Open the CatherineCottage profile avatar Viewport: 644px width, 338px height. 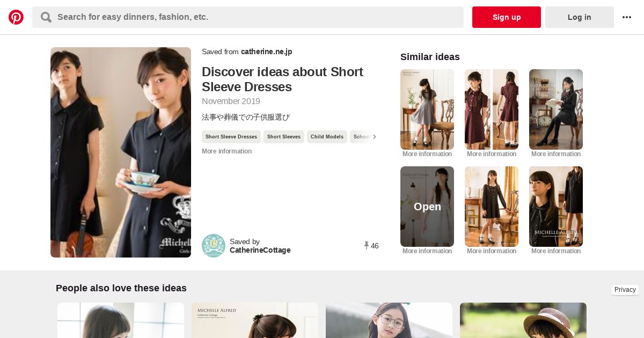[214, 246]
